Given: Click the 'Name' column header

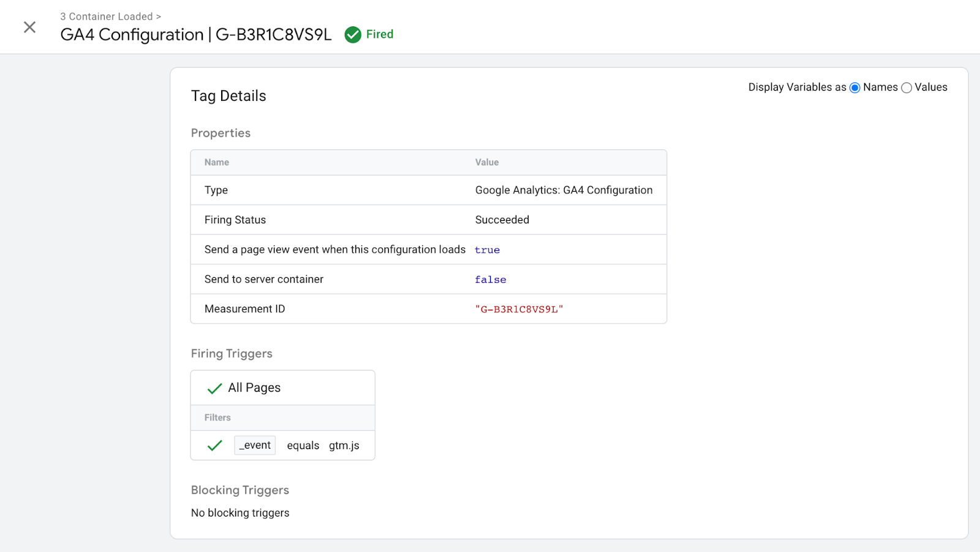Looking at the screenshot, I should (x=217, y=162).
